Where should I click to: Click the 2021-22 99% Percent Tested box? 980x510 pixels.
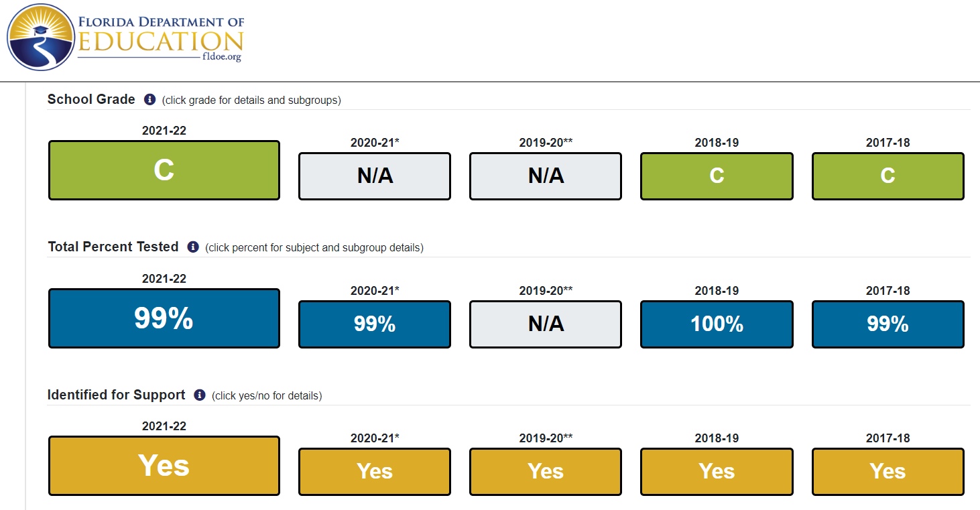[x=164, y=318]
